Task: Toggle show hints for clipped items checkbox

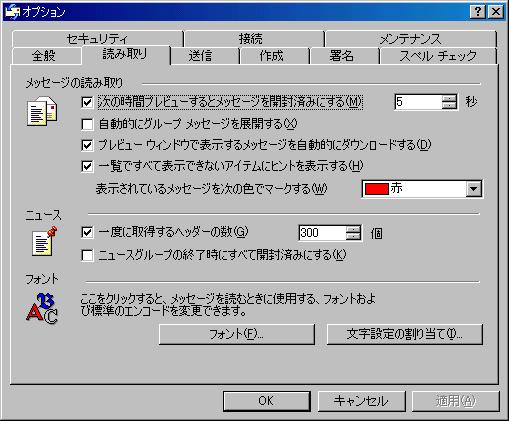Action: [x=87, y=166]
